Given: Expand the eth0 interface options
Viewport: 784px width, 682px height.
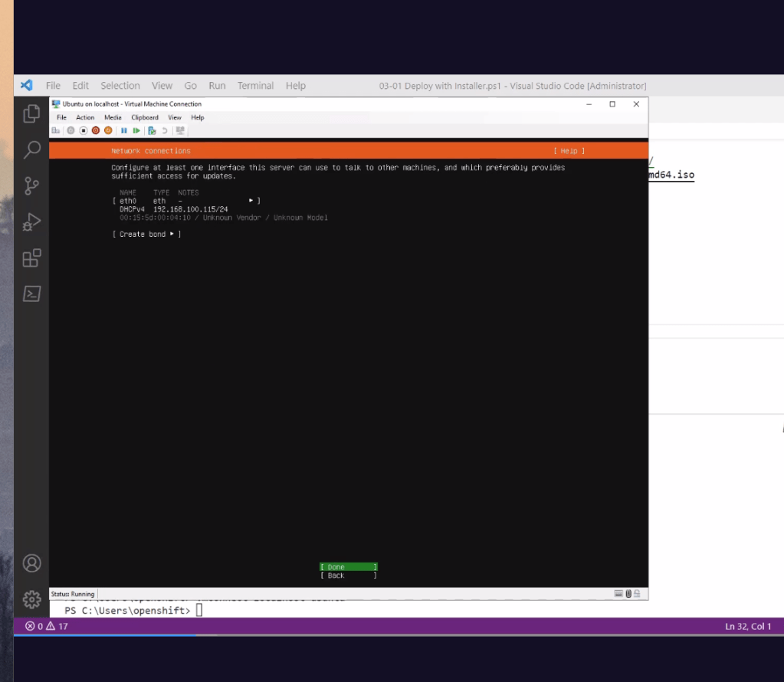Looking at the screenshot, I should (x=186, y=201).
